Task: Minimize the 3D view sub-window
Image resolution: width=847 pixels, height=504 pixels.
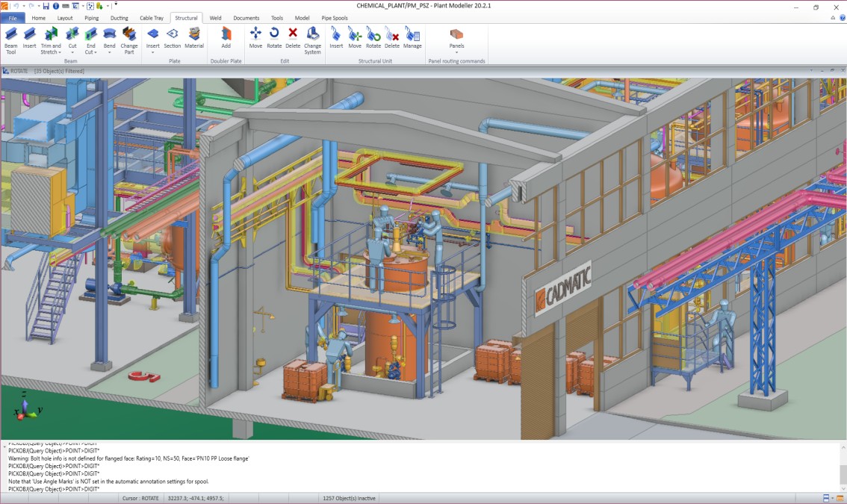Action: click(x=822, y=71)
